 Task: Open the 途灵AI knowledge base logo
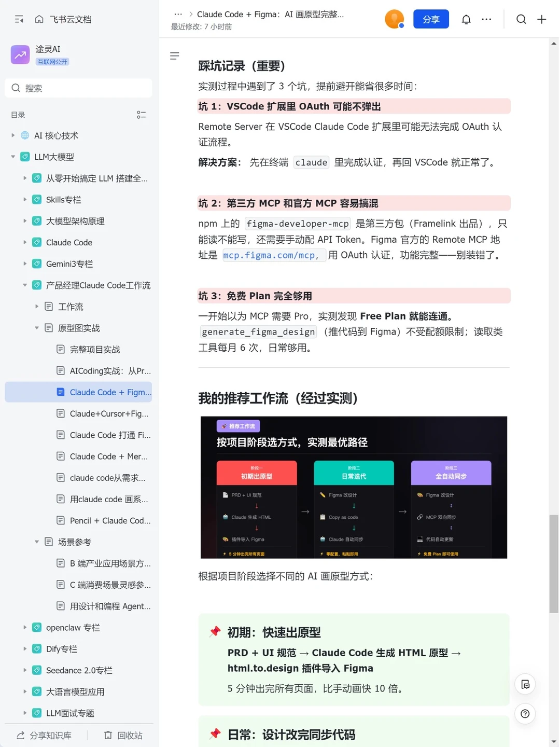20,54
